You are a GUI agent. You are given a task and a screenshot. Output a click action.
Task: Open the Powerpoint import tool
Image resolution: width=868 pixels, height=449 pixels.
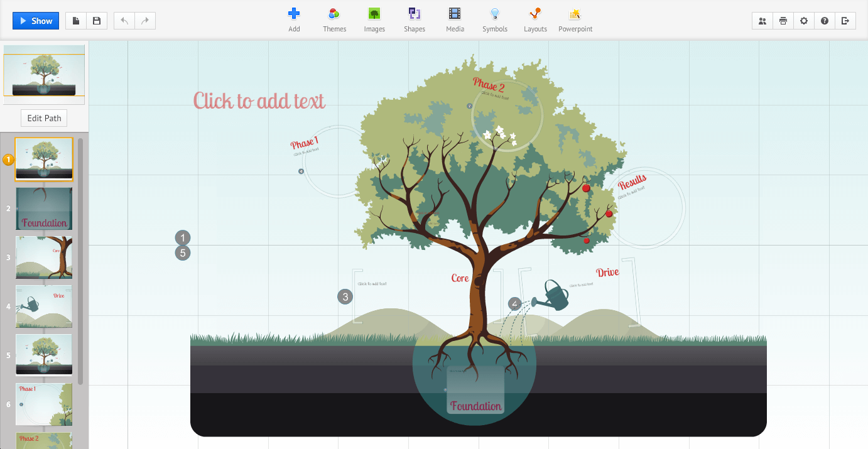coord(575,19)
